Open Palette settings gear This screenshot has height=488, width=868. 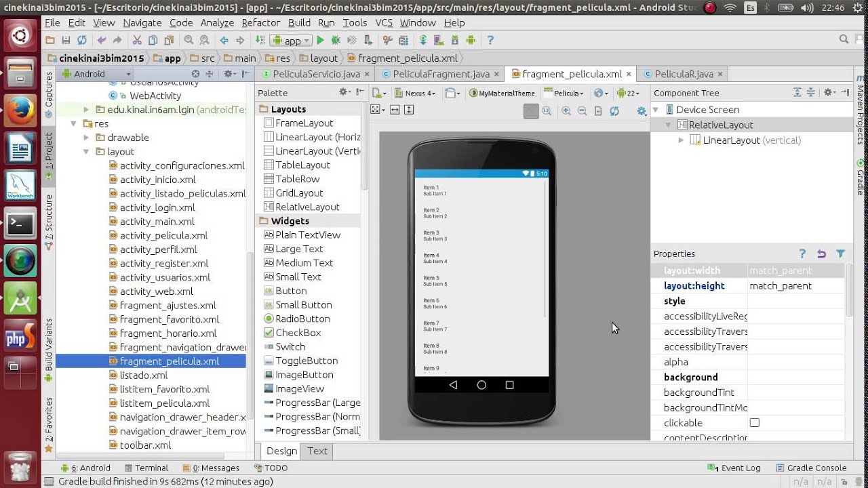point(343,92)
